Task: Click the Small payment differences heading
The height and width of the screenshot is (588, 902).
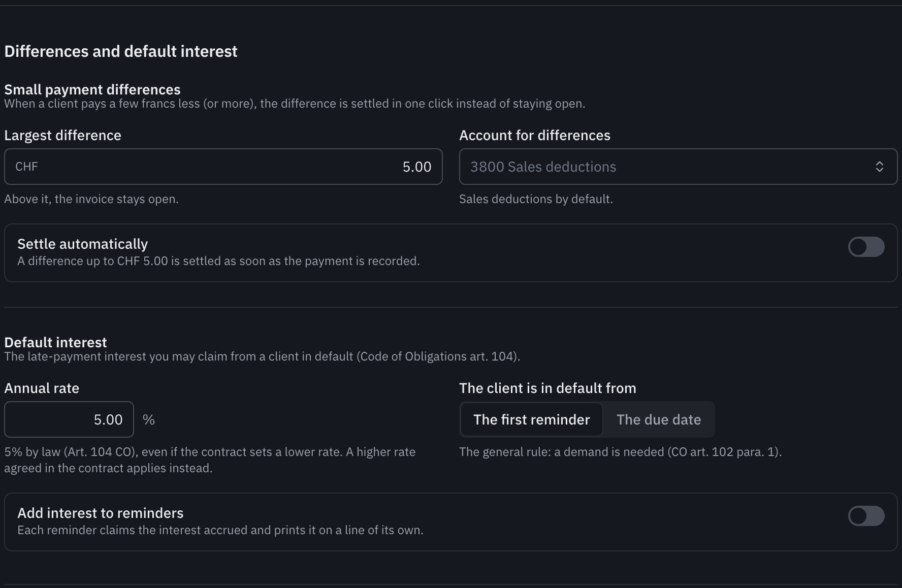Action: point(92,89)
